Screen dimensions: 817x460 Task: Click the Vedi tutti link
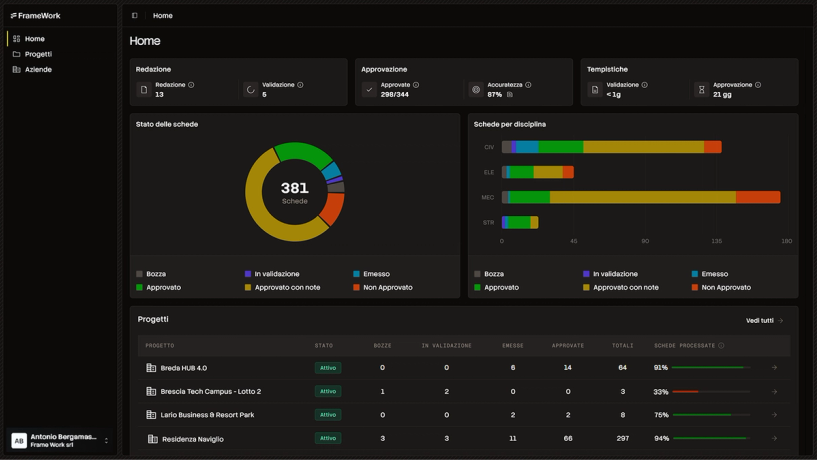[x=764, y=321]
